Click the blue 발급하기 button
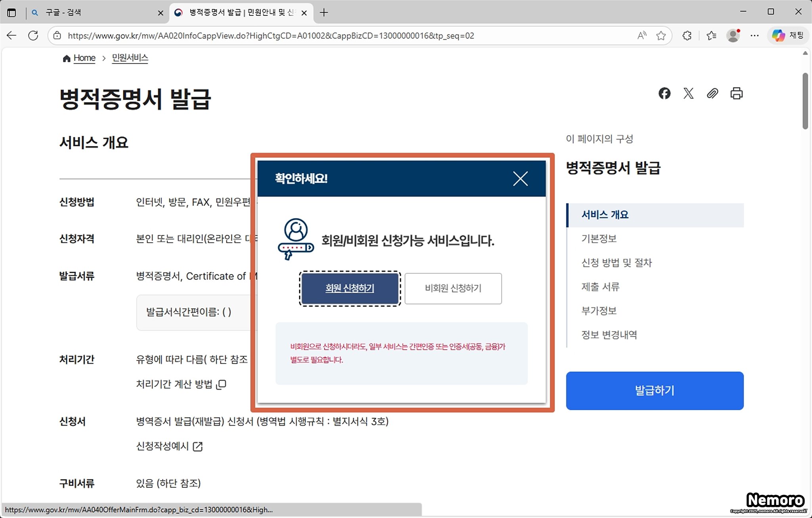812x518 pixels. point(655,391)
